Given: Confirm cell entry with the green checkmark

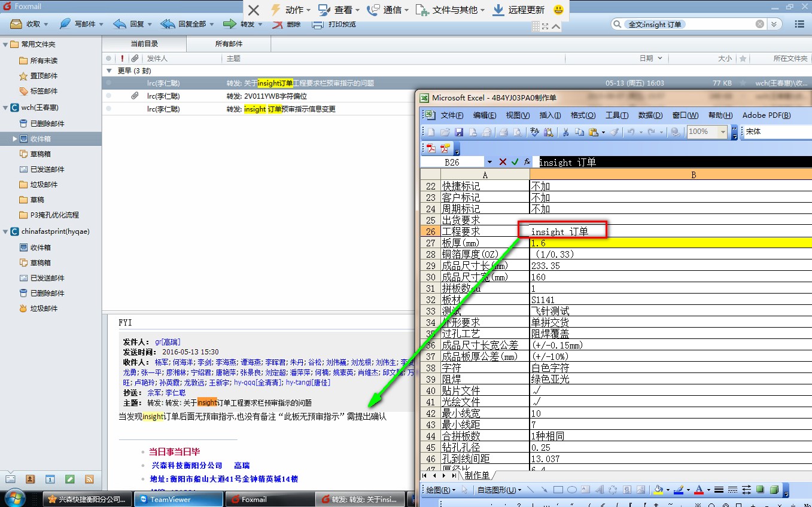Looking at the screenshot, I should point(515,162).
